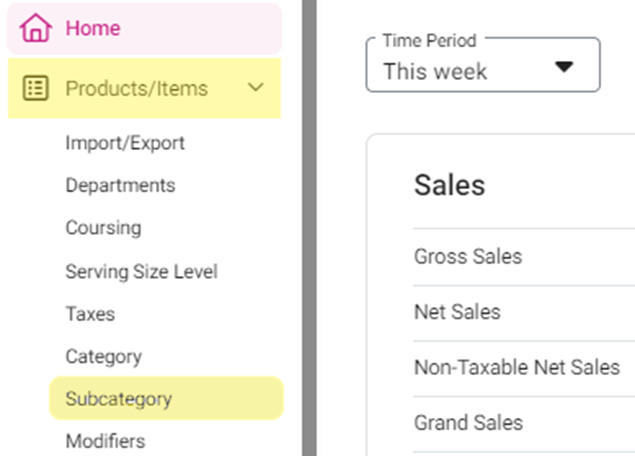Select Serving Size Level item
635x456 pixels.
coord(141,271)
